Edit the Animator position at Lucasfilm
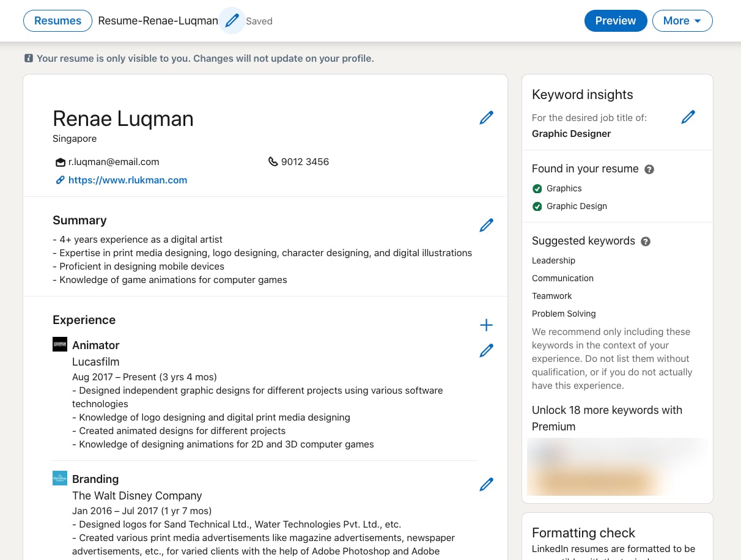Image resolution: width=741 pixels, height=560 pixels. pos(486,350)
